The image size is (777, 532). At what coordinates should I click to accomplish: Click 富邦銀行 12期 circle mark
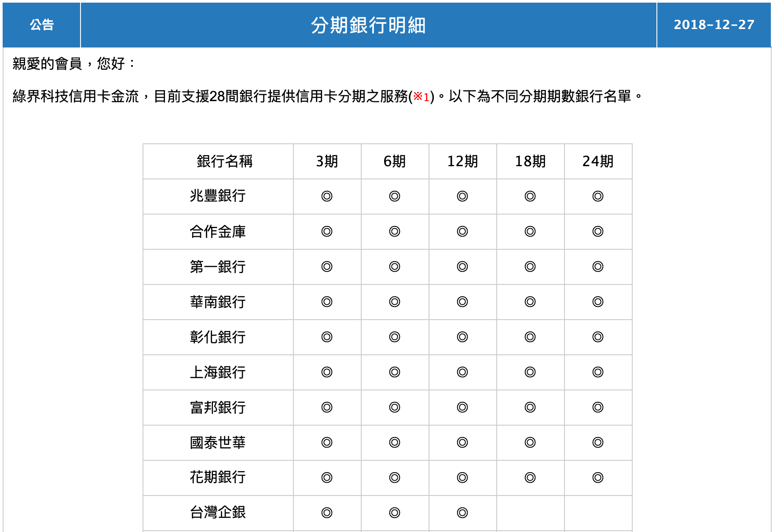pyautogui.click(x=462, y=407)
